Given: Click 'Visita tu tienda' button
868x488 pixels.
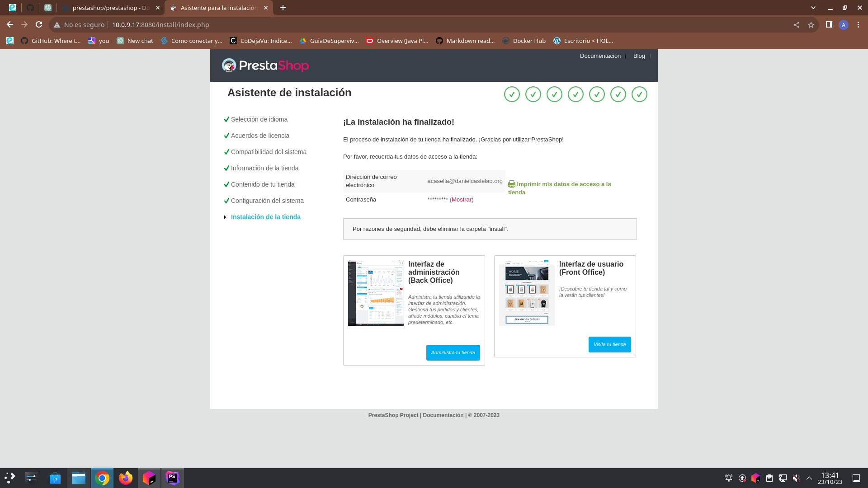Looking at the screenshot, I should click(x=609, y=345).
